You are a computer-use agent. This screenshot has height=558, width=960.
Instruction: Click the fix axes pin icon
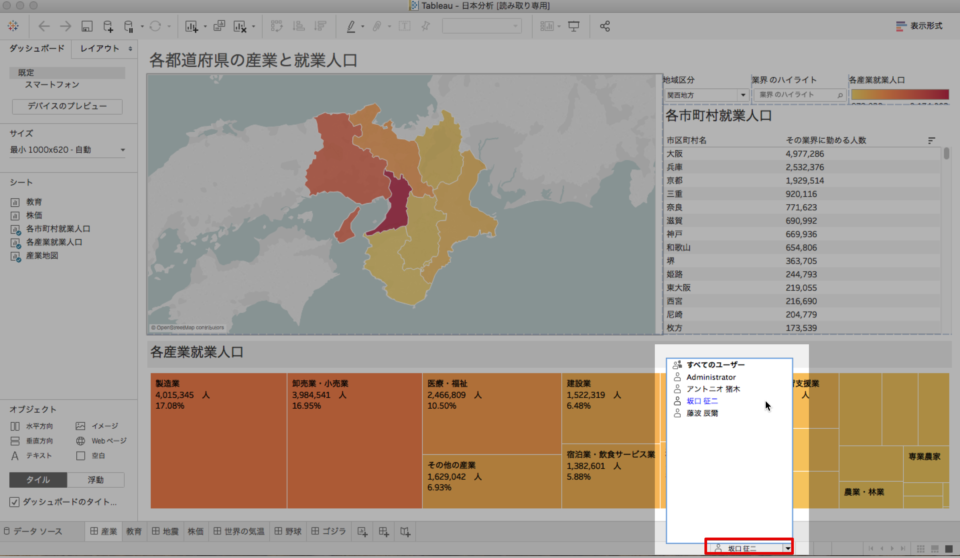coord(426,26)
